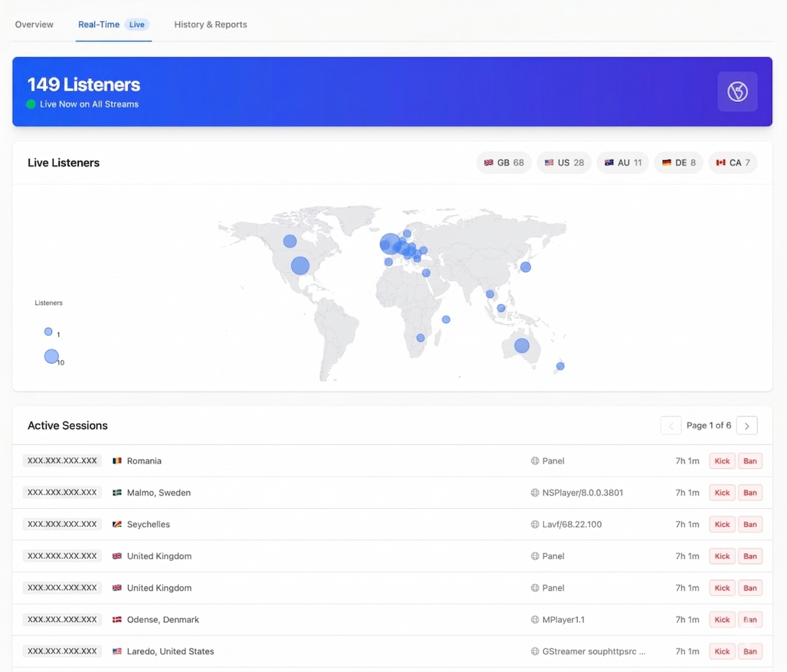Click the globe icon in the blue listeners banner
787x672 pixels.
[737, 92]
